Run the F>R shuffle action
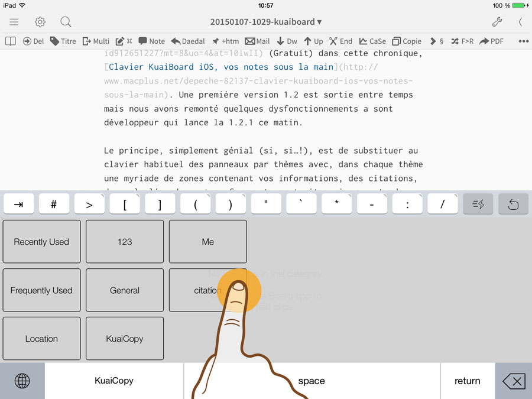Screen dimensions: 532x399 pos(462,41)
